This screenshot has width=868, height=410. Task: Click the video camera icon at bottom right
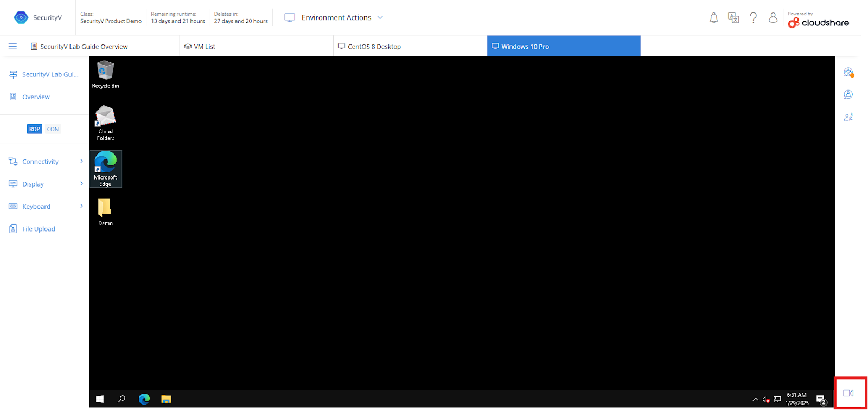(848, 393)
